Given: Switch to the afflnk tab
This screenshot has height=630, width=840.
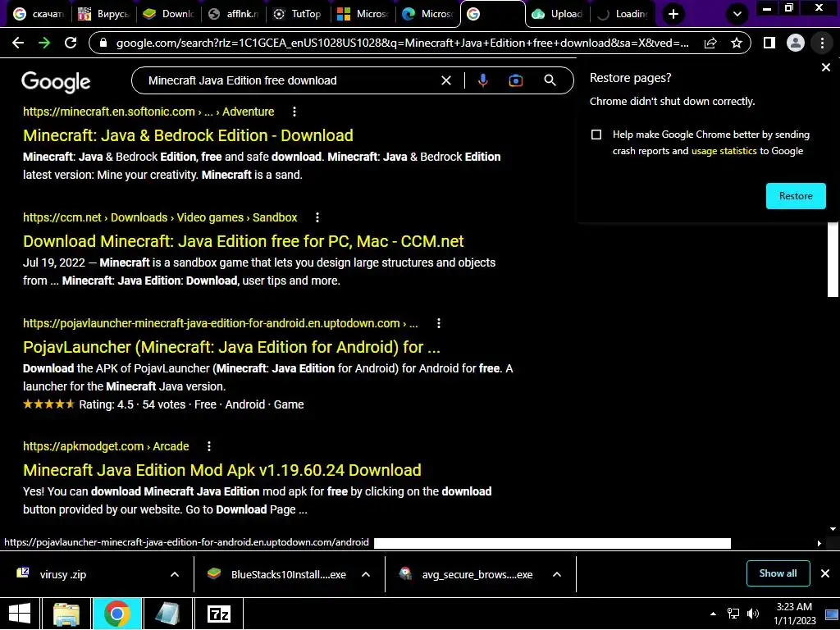Looking at the screenshot, I should (x=234, y=14).
